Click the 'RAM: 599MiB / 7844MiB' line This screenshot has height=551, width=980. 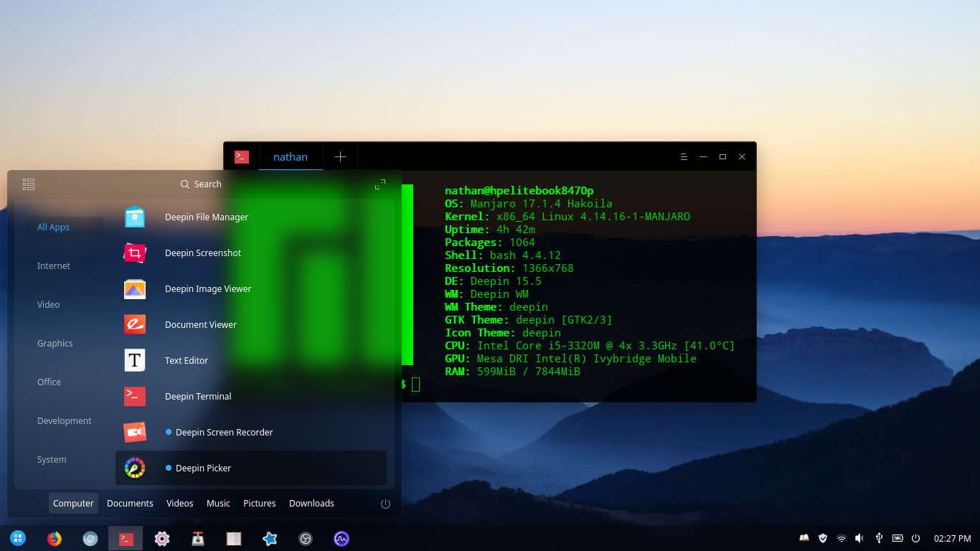click(512, 372)
